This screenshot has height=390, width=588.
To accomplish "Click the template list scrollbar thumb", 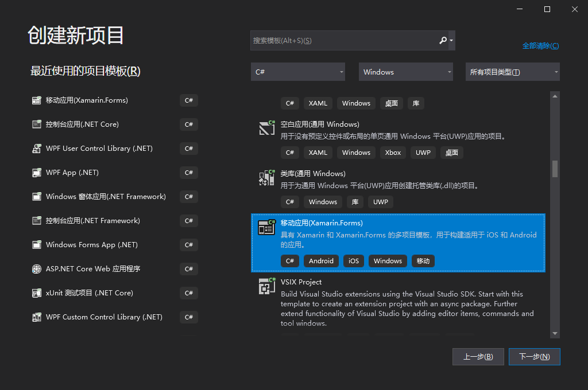I will [555, 169].
